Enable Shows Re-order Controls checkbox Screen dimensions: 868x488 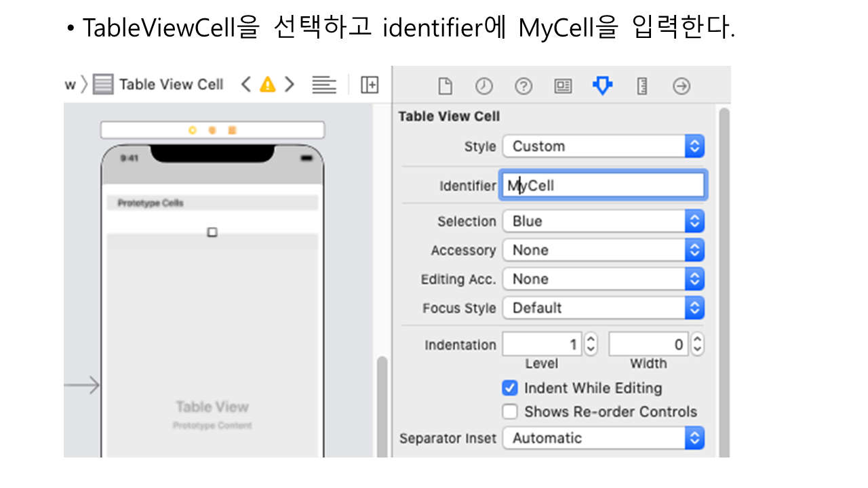(x=510, y=412)
